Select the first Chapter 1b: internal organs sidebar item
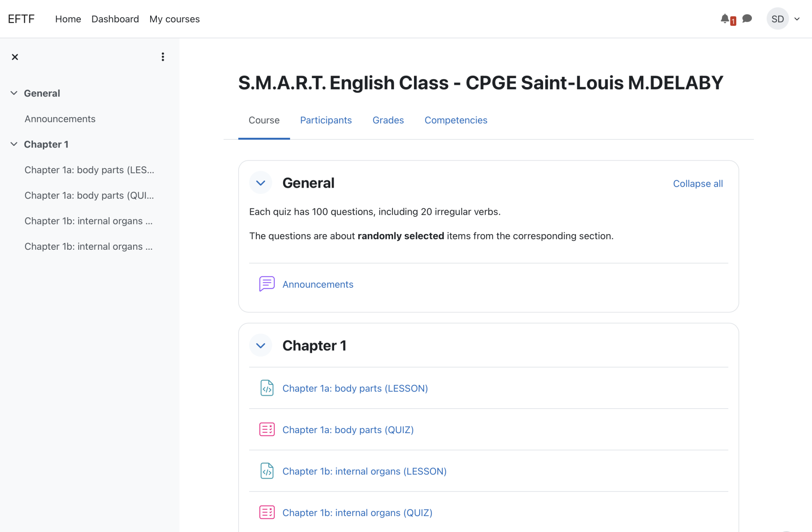The height and width of the screenshot is (532, 812). pyautogui.click(x=88, y=221)
